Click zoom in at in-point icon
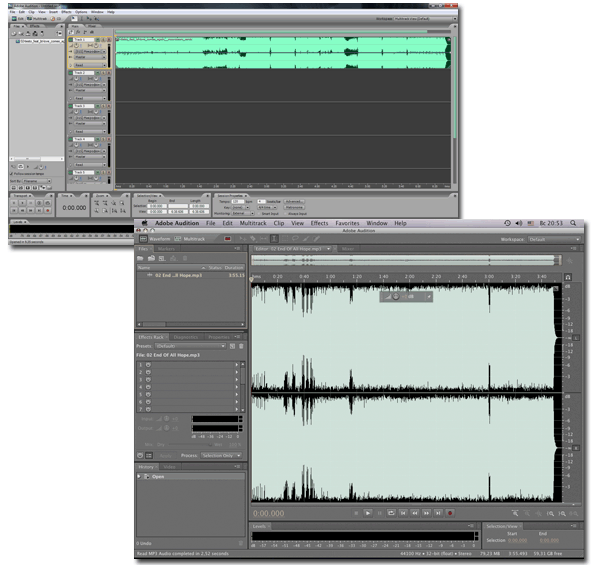This screenshot has height=565, width=592. (550, 513)
